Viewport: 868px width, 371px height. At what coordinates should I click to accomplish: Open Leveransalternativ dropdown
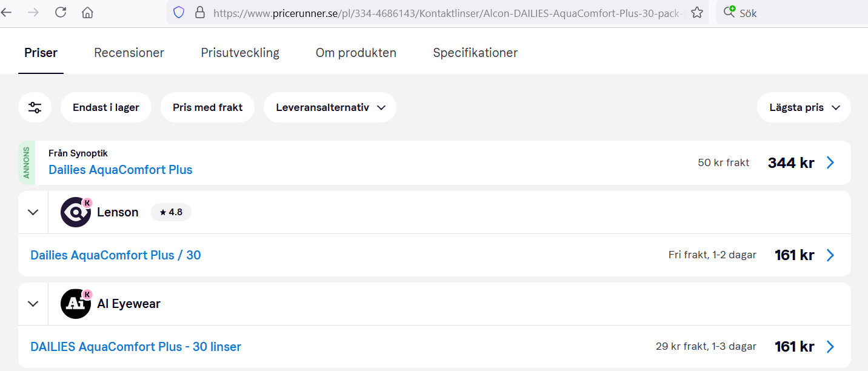tap(330, 107)
